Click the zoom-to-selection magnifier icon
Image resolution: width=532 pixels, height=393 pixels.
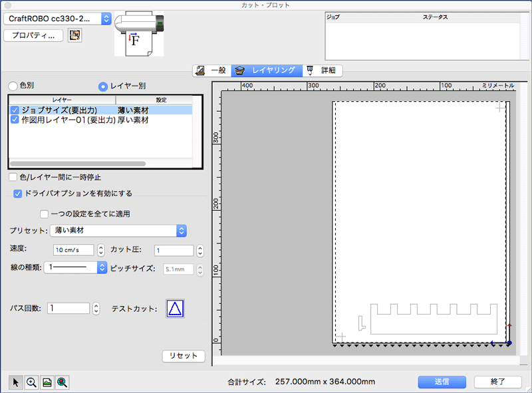tap(62, 382)
